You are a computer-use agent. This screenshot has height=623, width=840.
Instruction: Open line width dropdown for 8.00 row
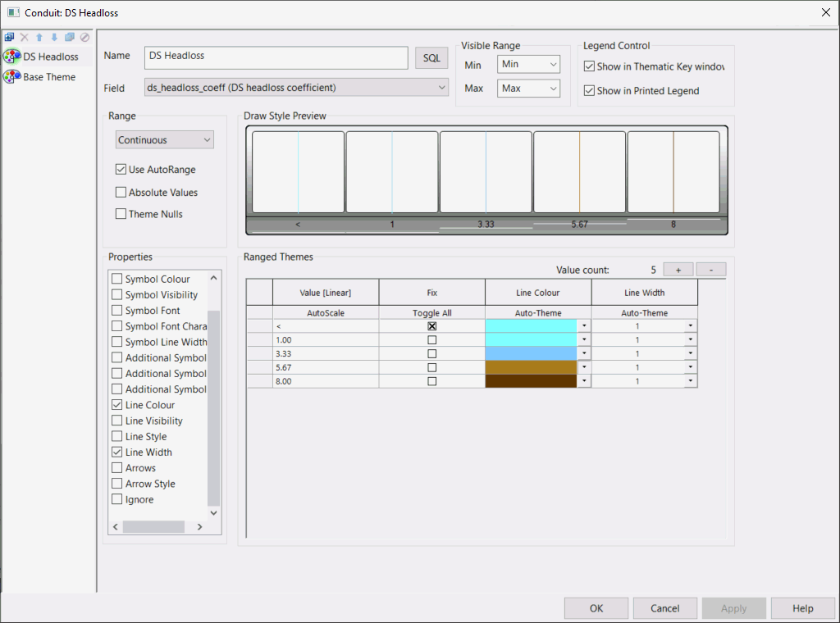pyautogui.click(x=691, y=381)
